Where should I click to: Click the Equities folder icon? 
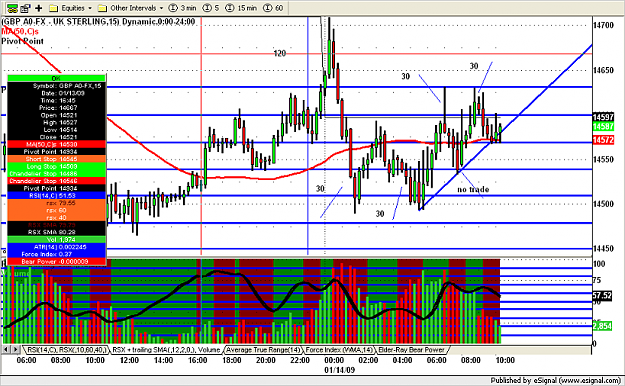pyautogui.click(x=54, y=8)
